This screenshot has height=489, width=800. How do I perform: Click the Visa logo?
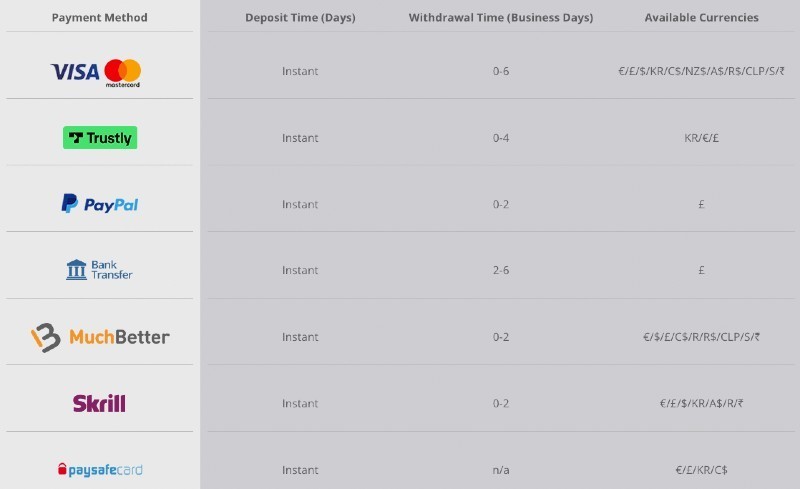[75, 72]
